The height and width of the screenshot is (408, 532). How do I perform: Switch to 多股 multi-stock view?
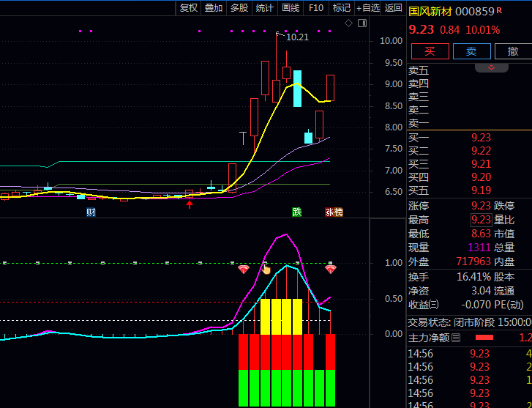point(239,8)
